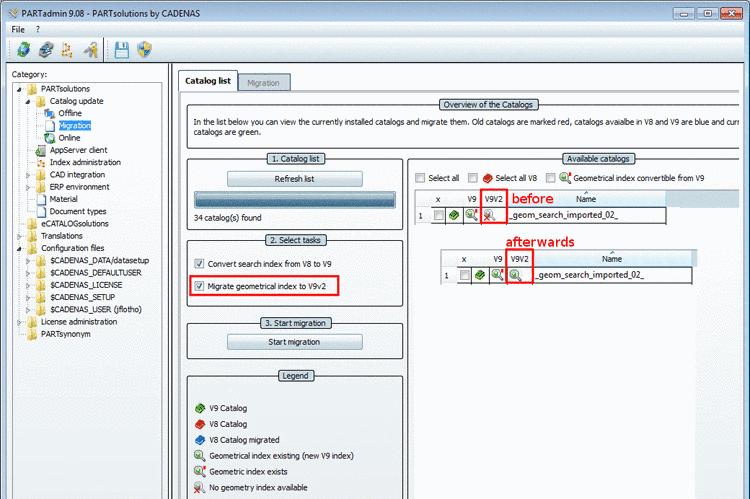750x499 pixels.
Task: Click the red book icon beside Select all V8
Action: [487, 178]
